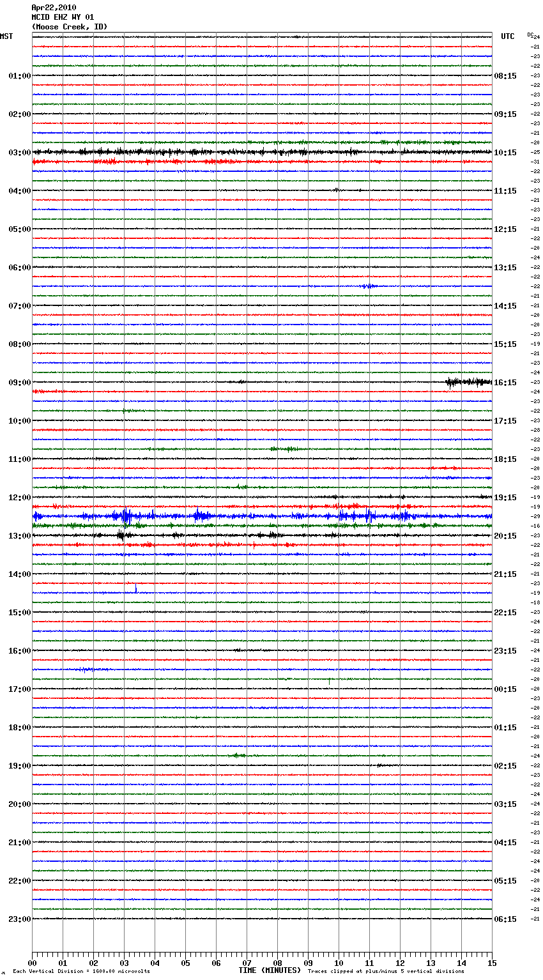Select the 10:15 UTC time label

[x=505, y=153]
